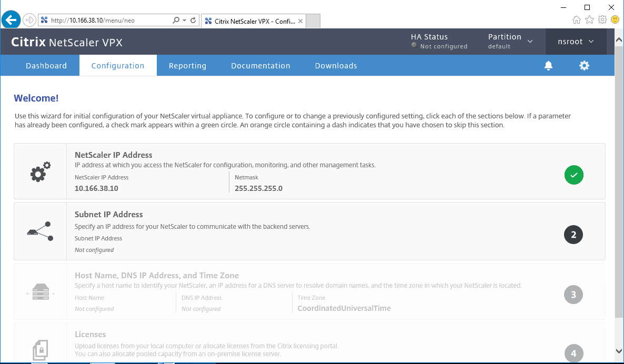Open the notification bell in NetScaler header
Viewport: 624px width, 364px height.
click(548, 65)
